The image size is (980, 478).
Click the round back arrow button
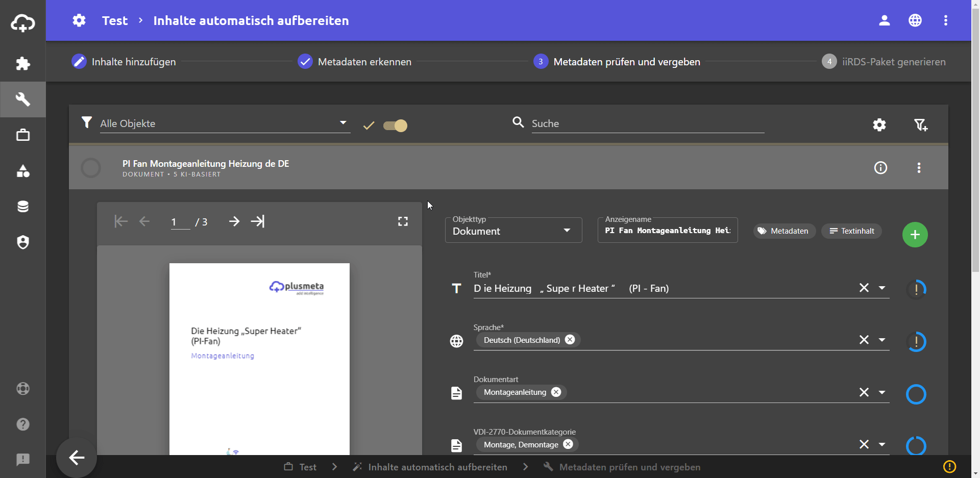click(x=77, y=458)
